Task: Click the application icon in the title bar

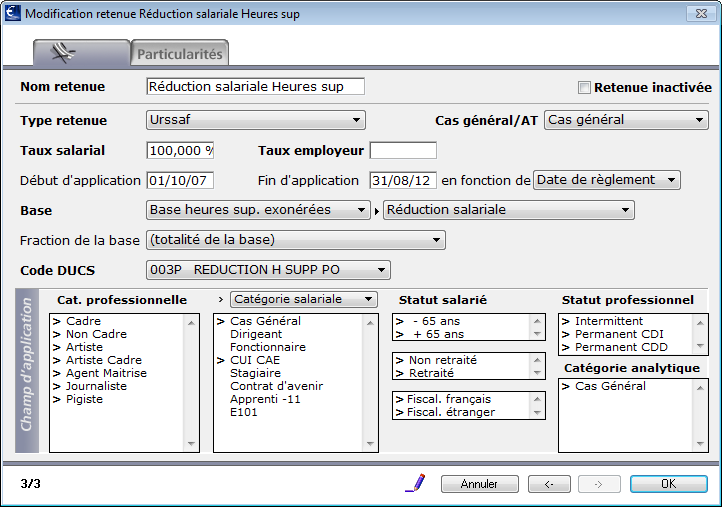Action: coord(12,13)
